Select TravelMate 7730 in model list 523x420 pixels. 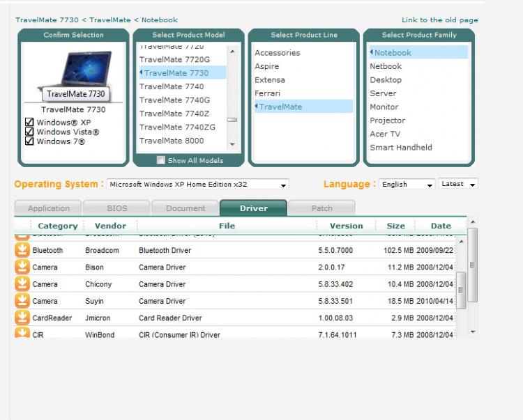183,72
